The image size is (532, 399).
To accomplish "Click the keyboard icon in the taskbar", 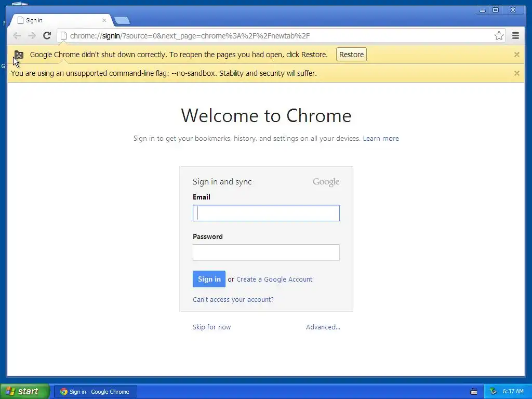I will [474, 392].
